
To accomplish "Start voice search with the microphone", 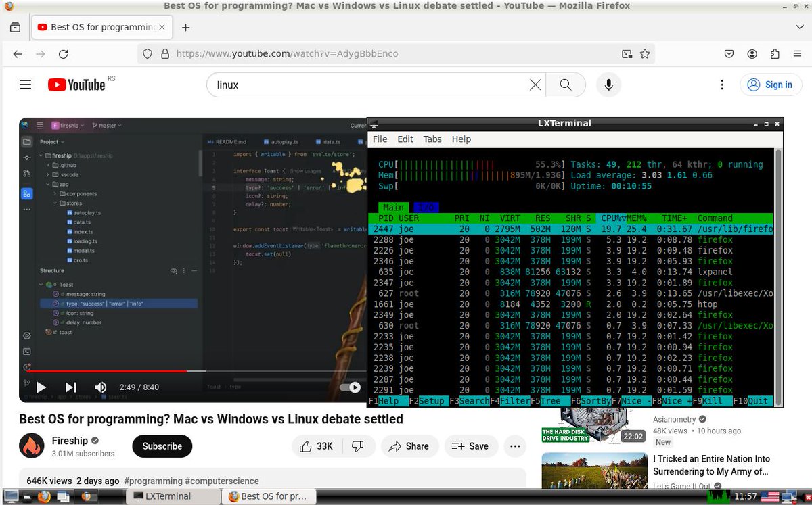I will pos(609,85).
